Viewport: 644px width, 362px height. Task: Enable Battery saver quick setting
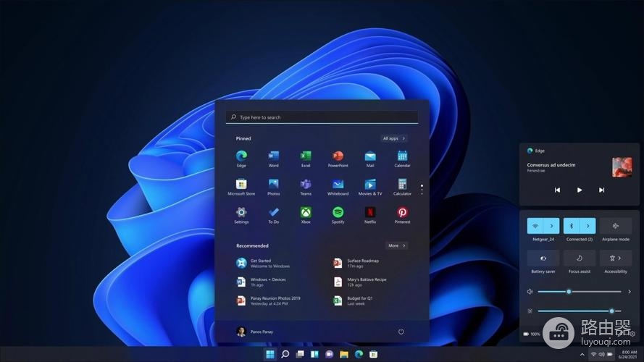click(x=543, y=258)
